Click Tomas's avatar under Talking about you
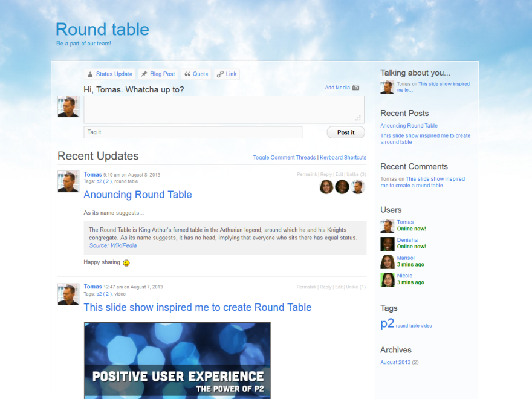 pos(388,88)
